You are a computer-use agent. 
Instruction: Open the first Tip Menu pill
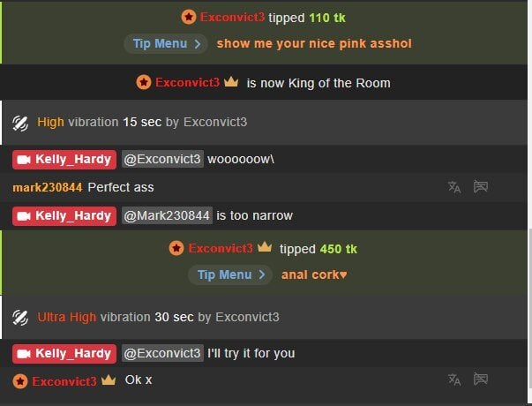coord(166,43)
